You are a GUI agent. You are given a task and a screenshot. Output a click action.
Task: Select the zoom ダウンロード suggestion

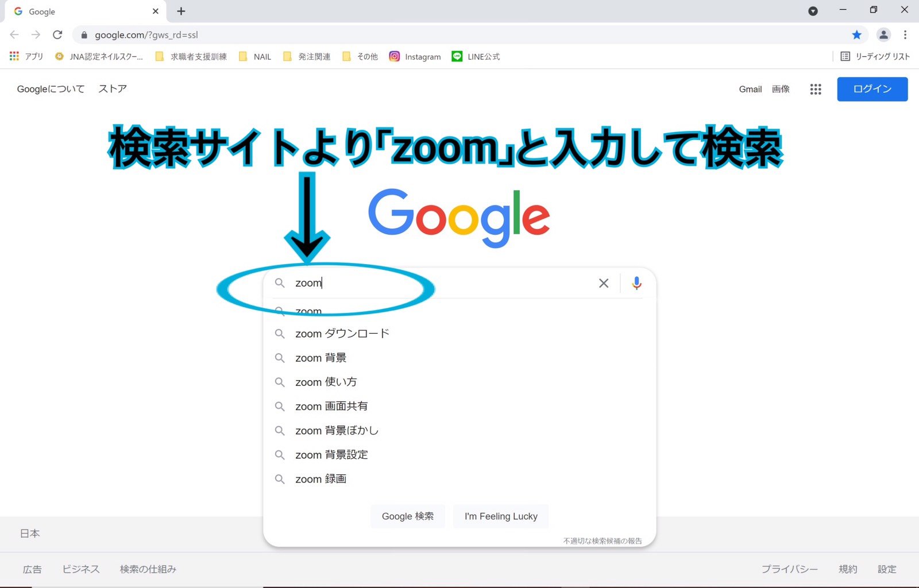click(x=459, y=334)
